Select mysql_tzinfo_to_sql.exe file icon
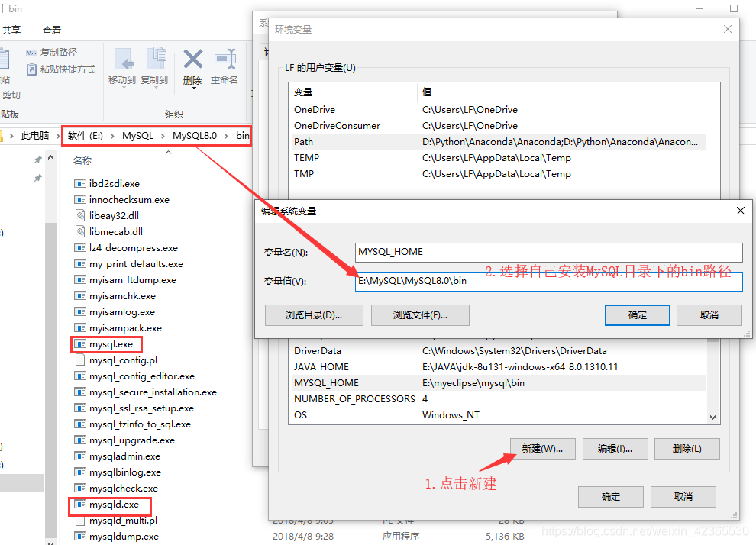This screenshot has height=545, width=756. pyautogui.click(x=80, y=424)
